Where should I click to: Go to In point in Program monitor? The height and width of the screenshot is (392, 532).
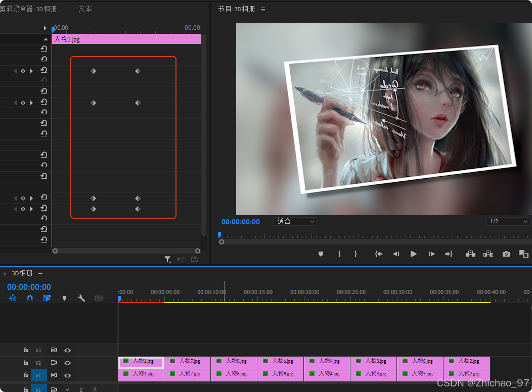tap(378, 254)
